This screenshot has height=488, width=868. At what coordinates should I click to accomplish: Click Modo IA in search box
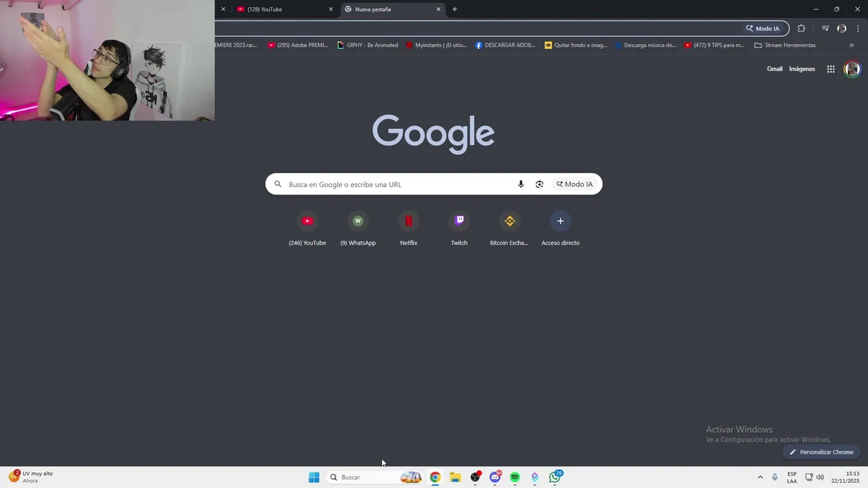574,184
